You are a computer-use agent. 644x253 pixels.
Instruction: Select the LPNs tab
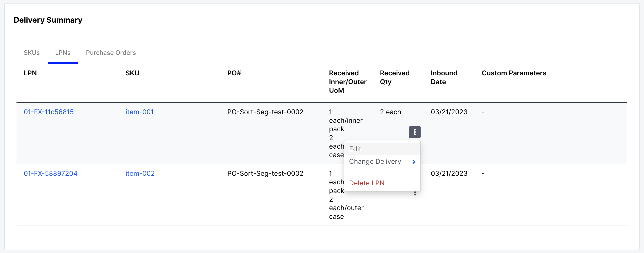[63, 53]
